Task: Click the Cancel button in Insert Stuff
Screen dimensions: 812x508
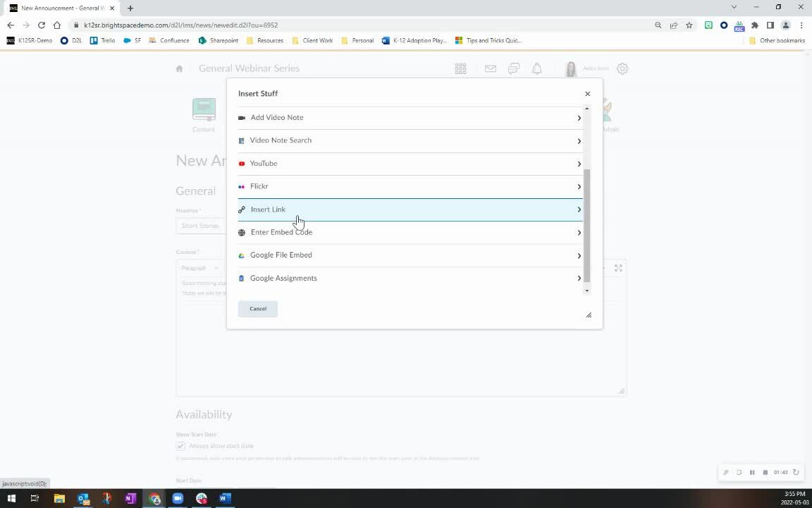Action: (258, 309)
